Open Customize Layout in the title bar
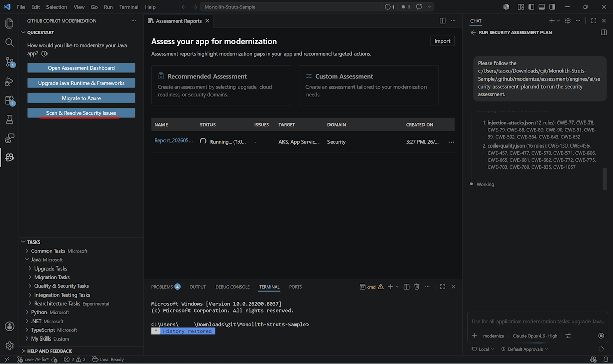 click(x=521, y=7)
